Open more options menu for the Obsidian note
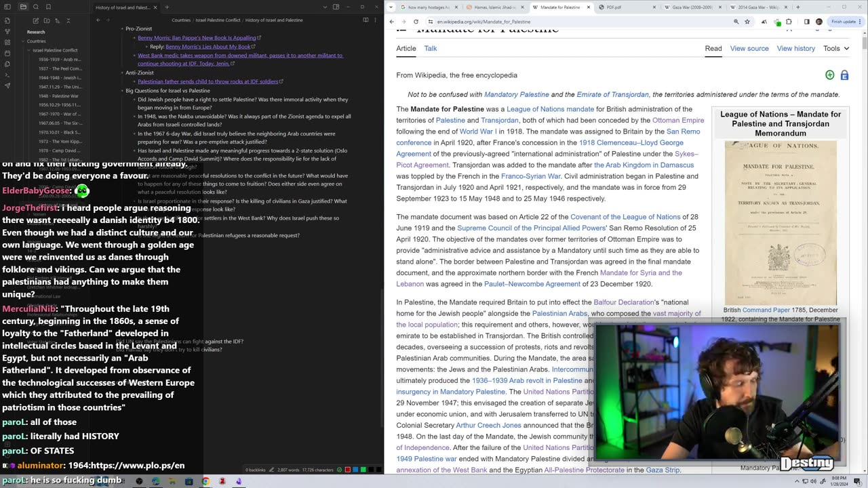The width and height of the screenshot is (868, 488). click(x=375, y=20)
